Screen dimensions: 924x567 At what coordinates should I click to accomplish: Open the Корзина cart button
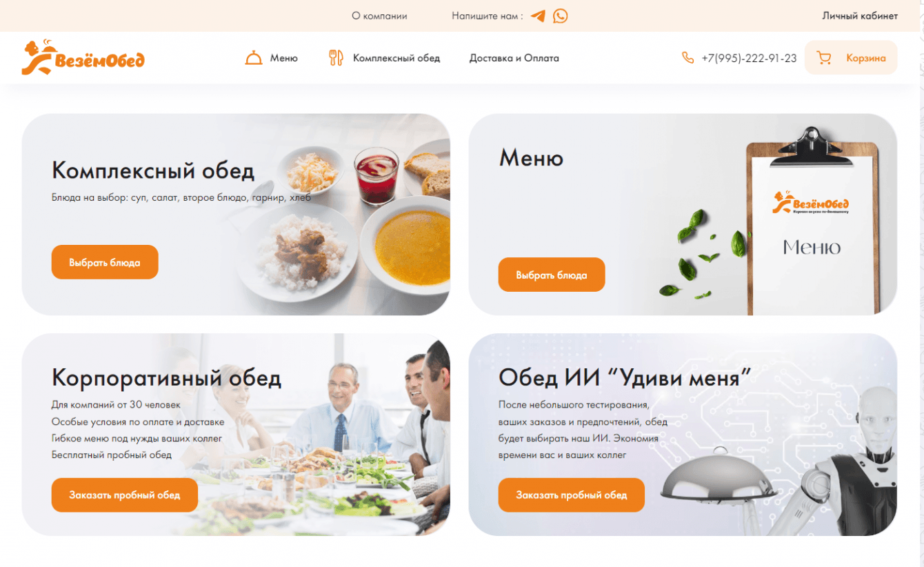(851, 58)
